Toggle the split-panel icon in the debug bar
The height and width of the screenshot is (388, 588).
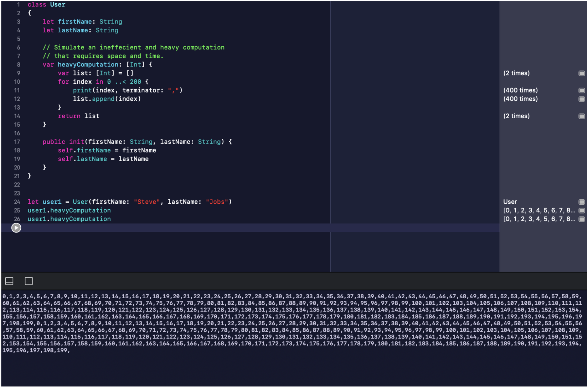(9, 281)
